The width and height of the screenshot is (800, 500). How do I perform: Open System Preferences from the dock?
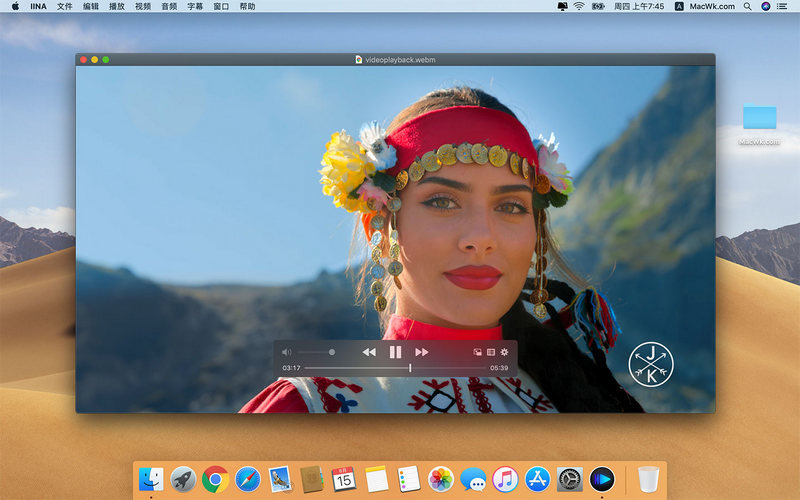(569, 479)
